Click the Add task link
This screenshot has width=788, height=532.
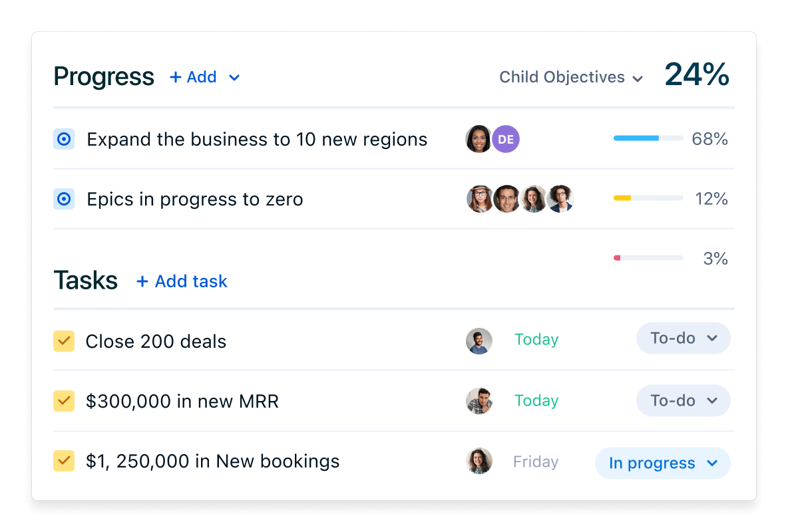[181, 281]
